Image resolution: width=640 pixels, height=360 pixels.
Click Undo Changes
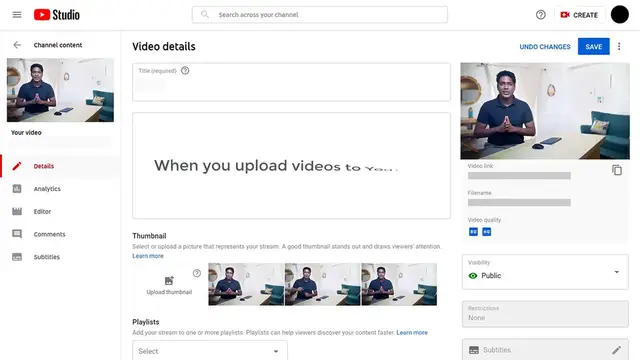point(544,47)
